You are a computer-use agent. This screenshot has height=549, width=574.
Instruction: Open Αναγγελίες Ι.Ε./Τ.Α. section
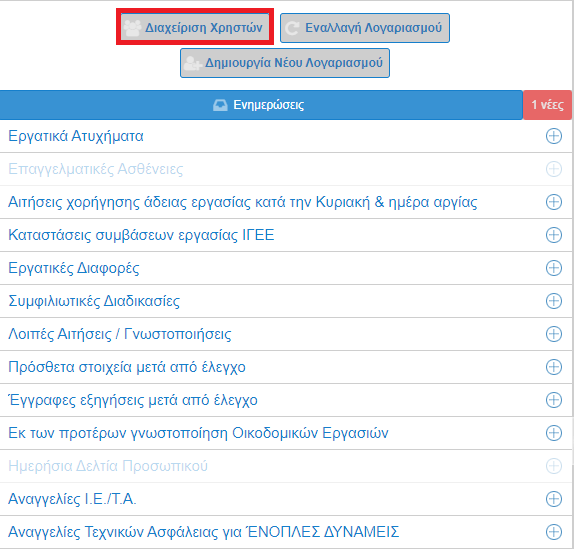coord(286,499)
